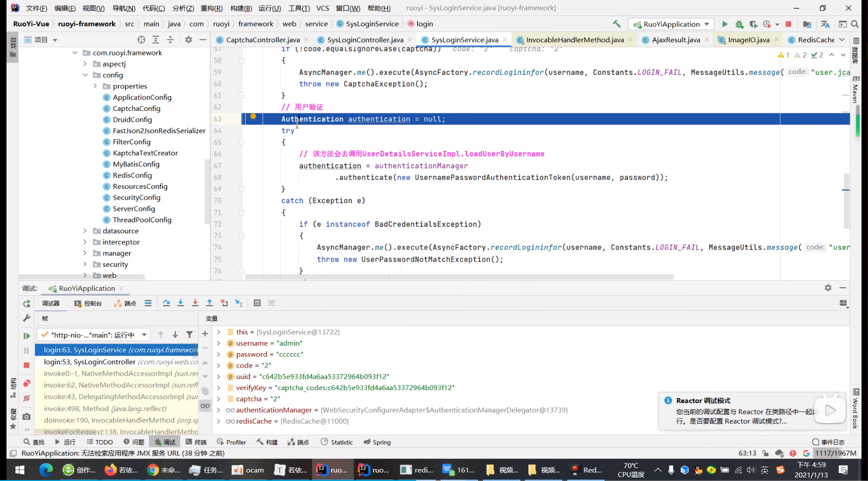Image resolution: width=868 pixels, height=481 pixels.
Task: Select the login:53, SysLoginController stack frame
Action: 117,362
